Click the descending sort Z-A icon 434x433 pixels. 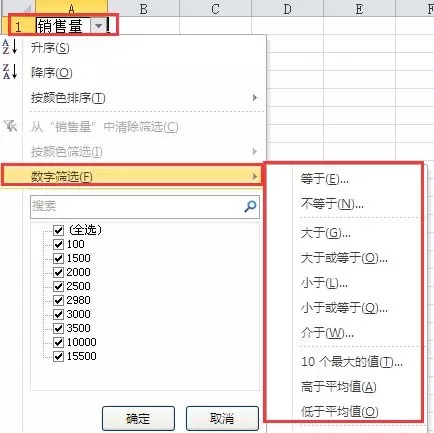(10, 72)
